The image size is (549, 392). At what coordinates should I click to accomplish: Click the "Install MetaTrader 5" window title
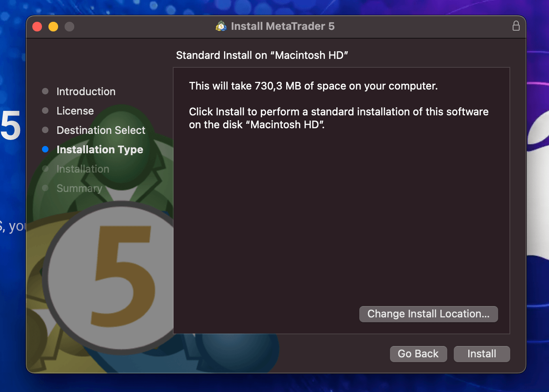click(x=283, y=26)
